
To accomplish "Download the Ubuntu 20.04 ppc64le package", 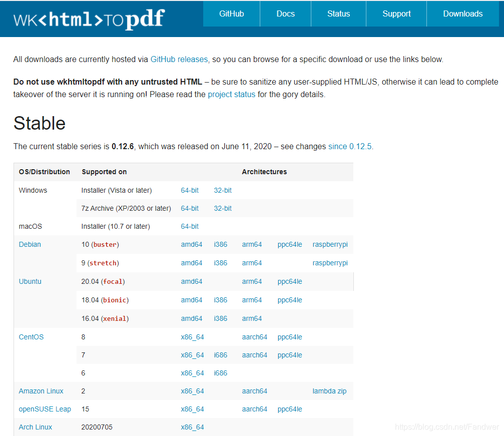I will click(289, 281).
